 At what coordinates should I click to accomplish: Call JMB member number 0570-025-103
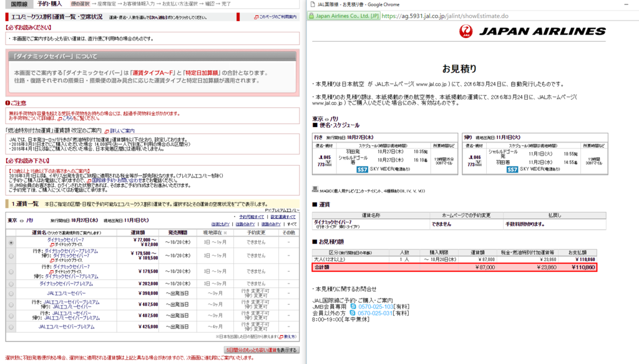[376, 307]
